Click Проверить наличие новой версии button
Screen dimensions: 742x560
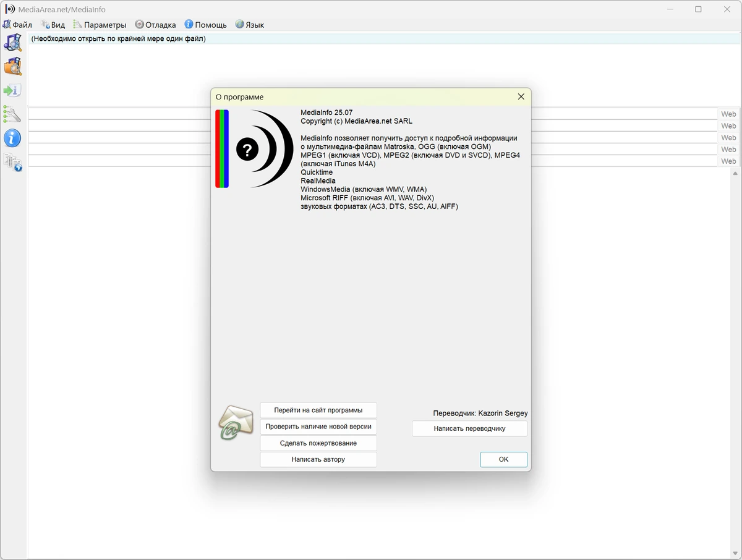point(318,426)
